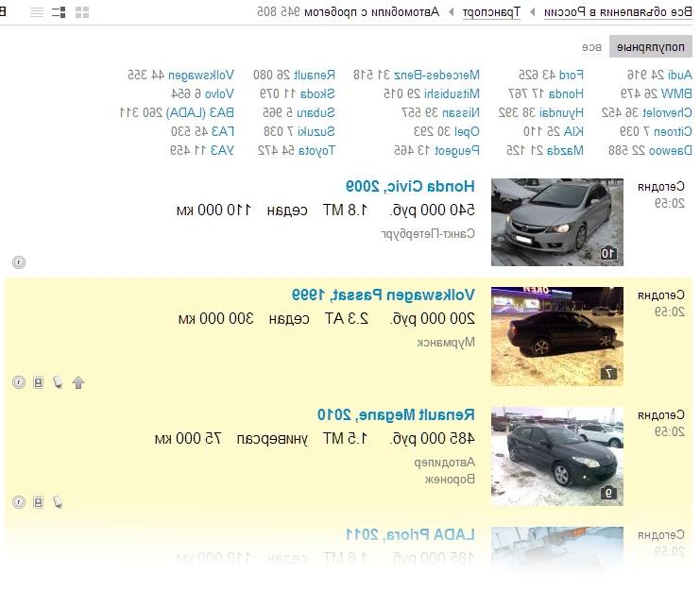The image size is (700, 590).
Task: Filter by Volvo brand link
Action: click(x=219, y=93)
